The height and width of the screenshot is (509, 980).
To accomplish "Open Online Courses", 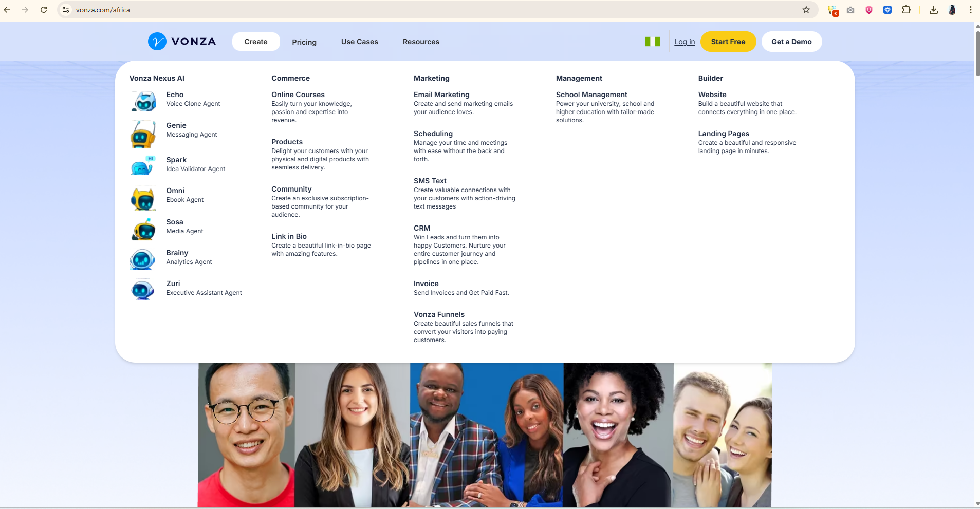I will pyautogui.click(x=298, y=95).
